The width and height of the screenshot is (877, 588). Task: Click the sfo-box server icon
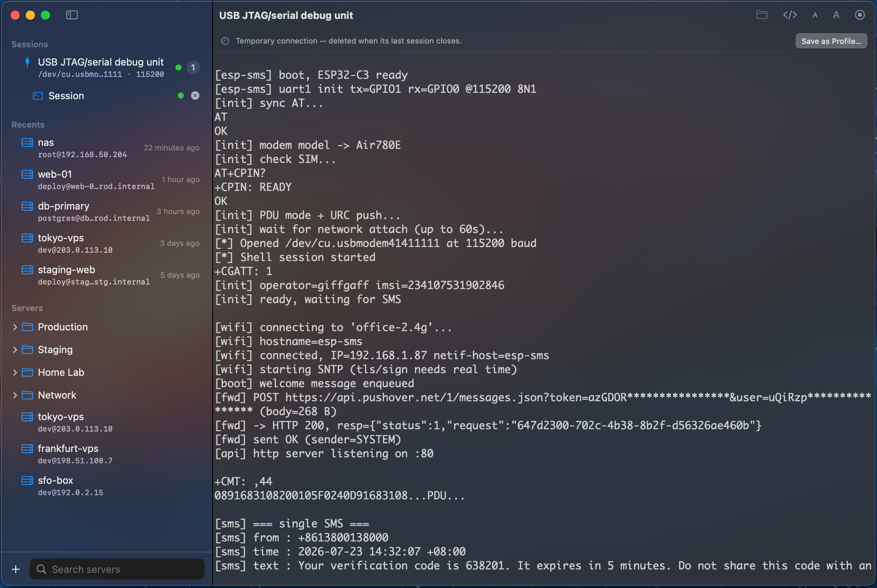pyautogui.click(x=27, y=480)
